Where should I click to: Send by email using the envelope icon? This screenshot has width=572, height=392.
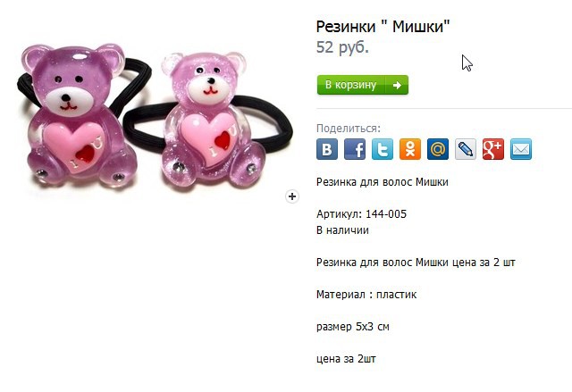pyautogui.click(x=521, y=149)
